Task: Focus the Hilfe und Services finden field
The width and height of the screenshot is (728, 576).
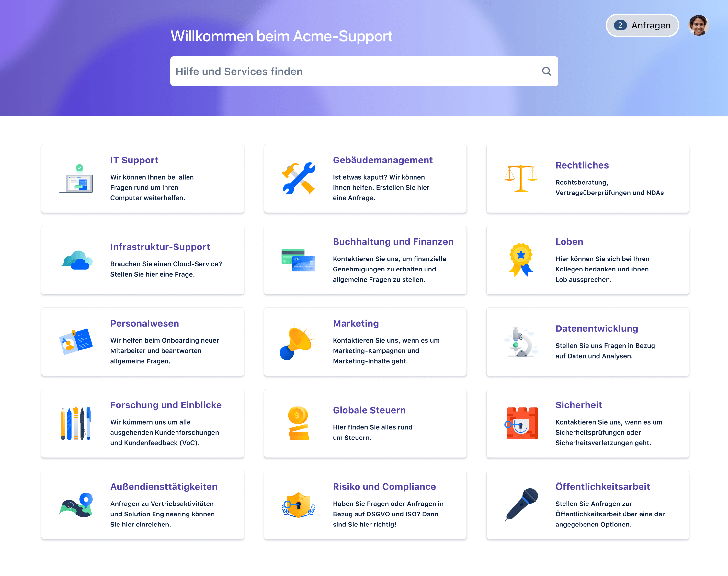Action: 354,71
